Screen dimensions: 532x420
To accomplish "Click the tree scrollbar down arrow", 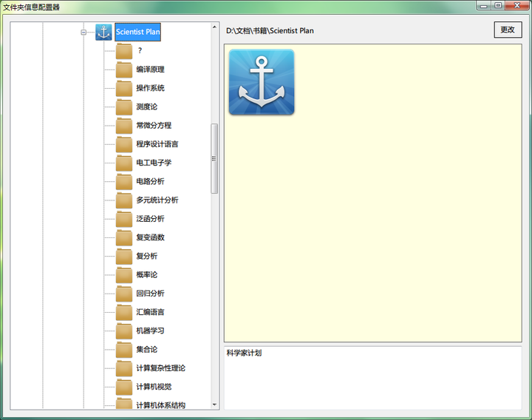I will pos(214,404).
